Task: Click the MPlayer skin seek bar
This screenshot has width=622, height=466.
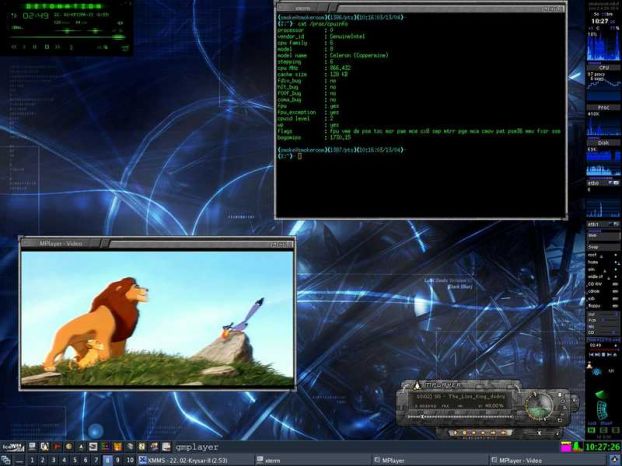Action: tap(460, 417)
